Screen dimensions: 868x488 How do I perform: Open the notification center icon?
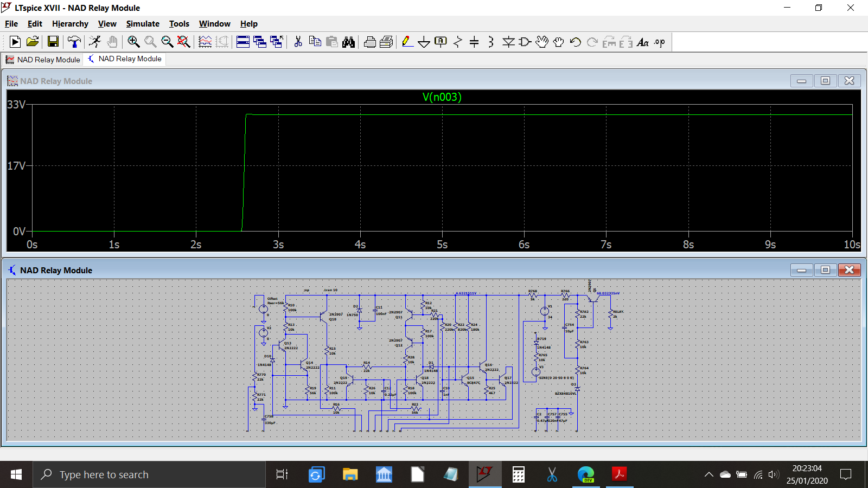click(x=846, y=474)
